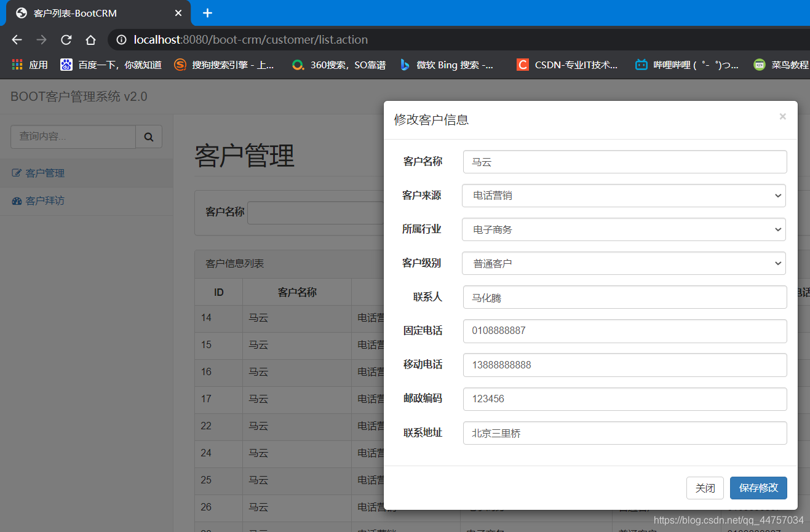
Task: Click table cell with ID 26
Action: 219,508
